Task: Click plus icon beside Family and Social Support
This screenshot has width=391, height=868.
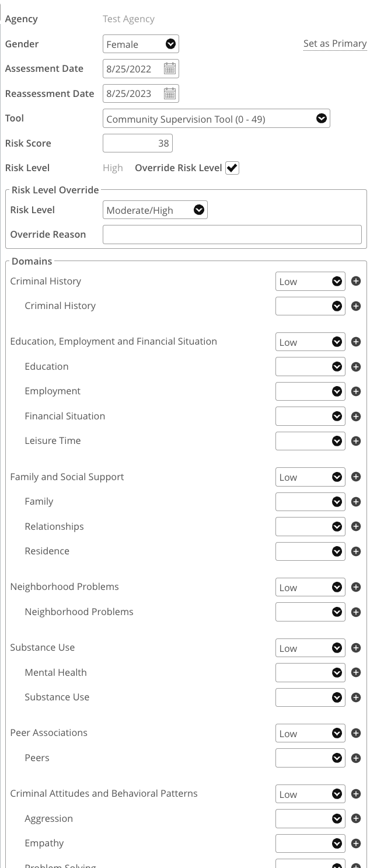Action: point(356,477)
